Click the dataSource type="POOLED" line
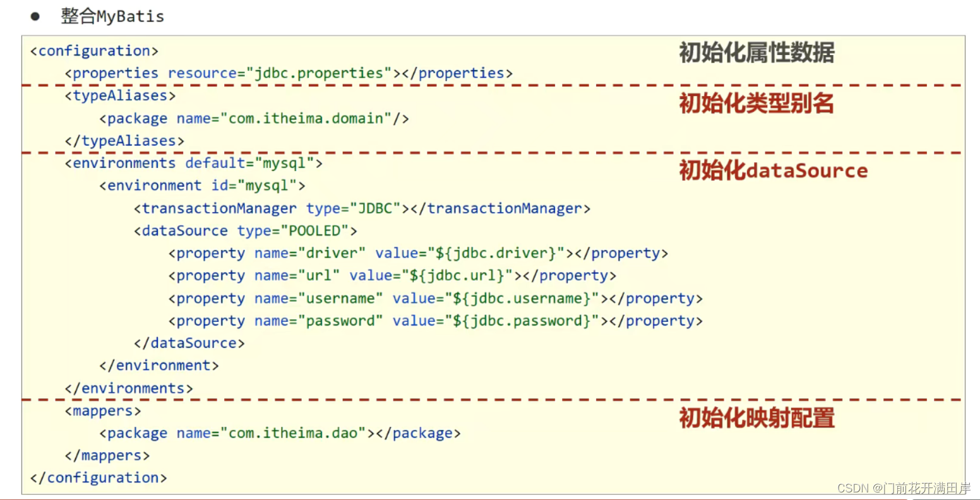The width and height of the screenshot is (980, 500). pos(245,231)
